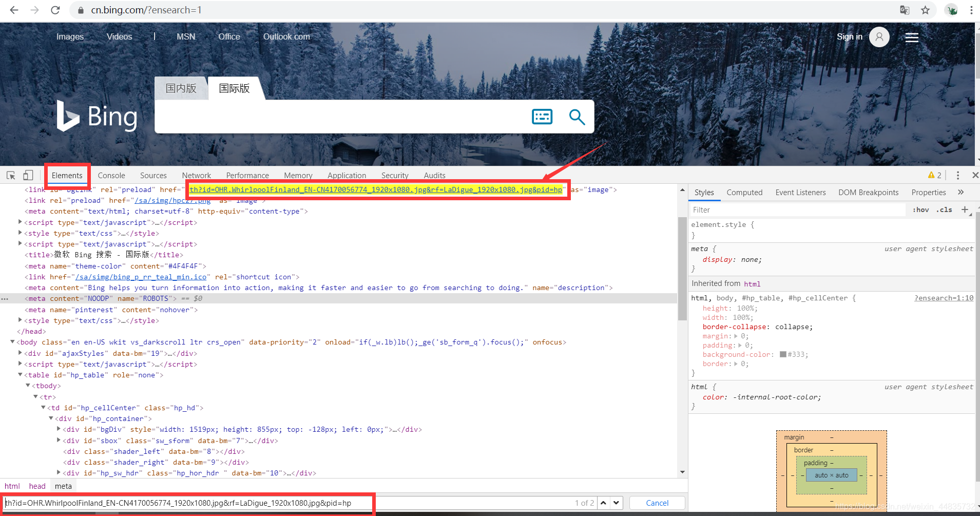Screen dimensions: 980x516
Task: Expand the ajaxStyles div node
Action: point(20,353)
